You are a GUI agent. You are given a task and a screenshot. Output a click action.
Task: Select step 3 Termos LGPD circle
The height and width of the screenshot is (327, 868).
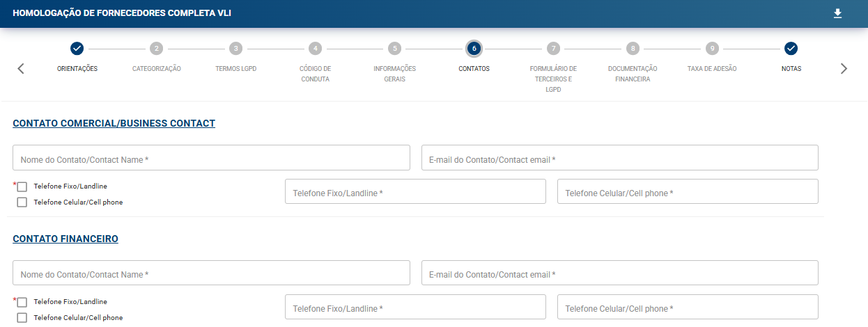point(236,48)
